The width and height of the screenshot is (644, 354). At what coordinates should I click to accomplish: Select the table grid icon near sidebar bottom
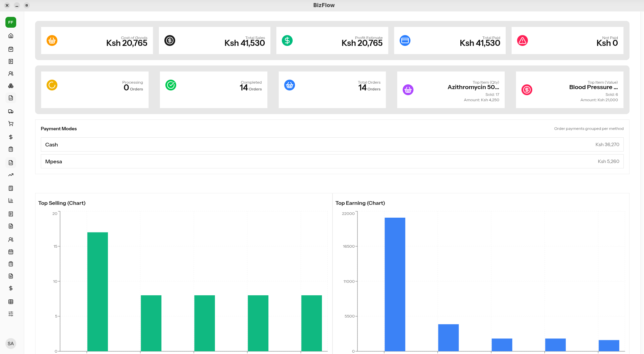tap(11, 302)
